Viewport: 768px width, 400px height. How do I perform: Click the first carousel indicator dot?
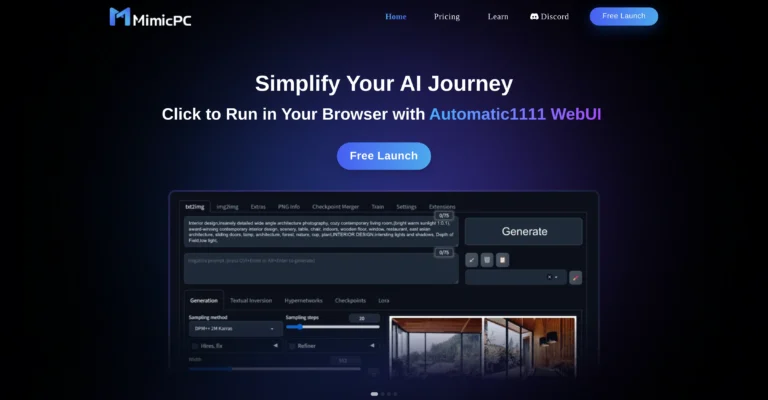pos(374,394)
